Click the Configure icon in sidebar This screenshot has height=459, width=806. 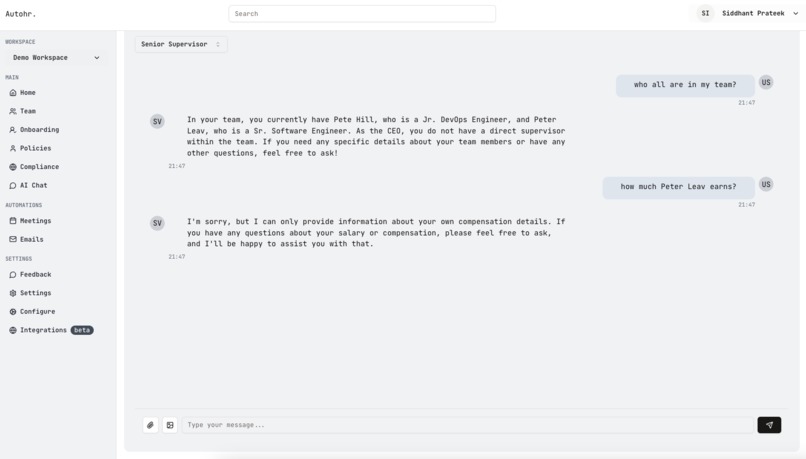click(x=13, y=311)
